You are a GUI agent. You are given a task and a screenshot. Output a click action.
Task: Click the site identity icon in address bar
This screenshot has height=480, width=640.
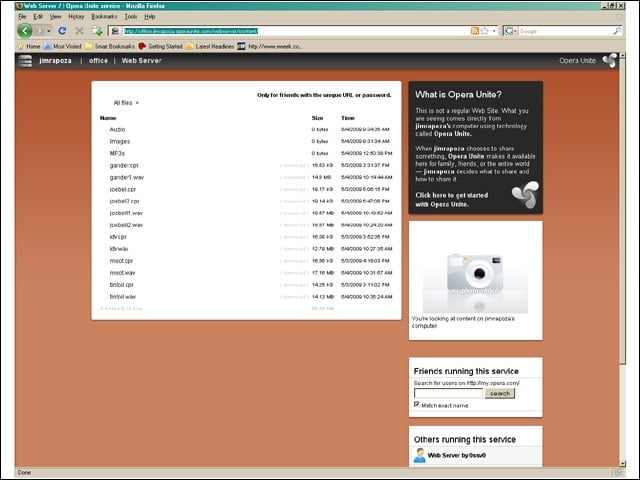tap(115, 31)
